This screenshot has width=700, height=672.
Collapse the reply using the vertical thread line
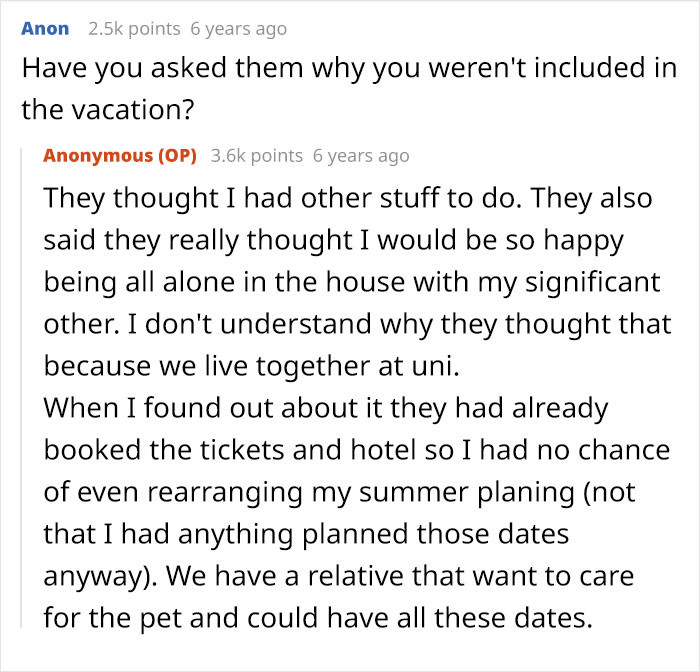tap(21, 388)
